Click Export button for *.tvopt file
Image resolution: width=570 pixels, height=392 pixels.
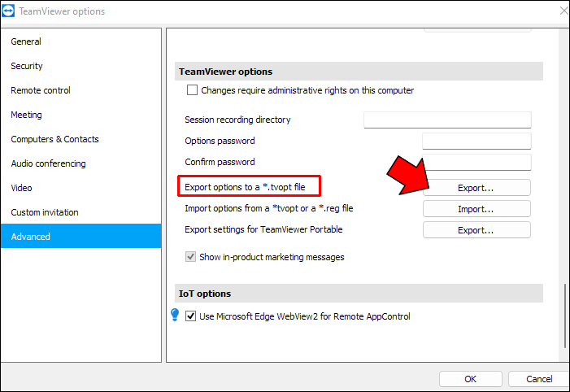[x=476, y=188]
